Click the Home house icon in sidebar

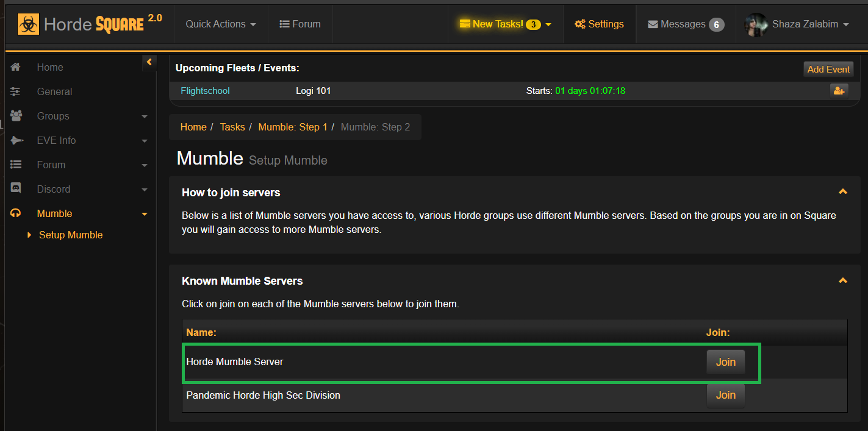tap(16, 67)
